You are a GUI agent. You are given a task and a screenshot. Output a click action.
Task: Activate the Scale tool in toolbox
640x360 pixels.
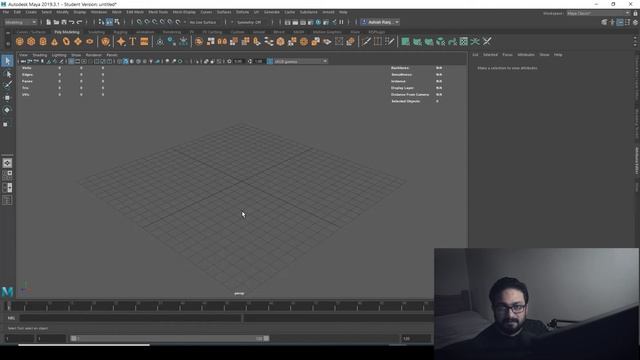tap(6, 124)
